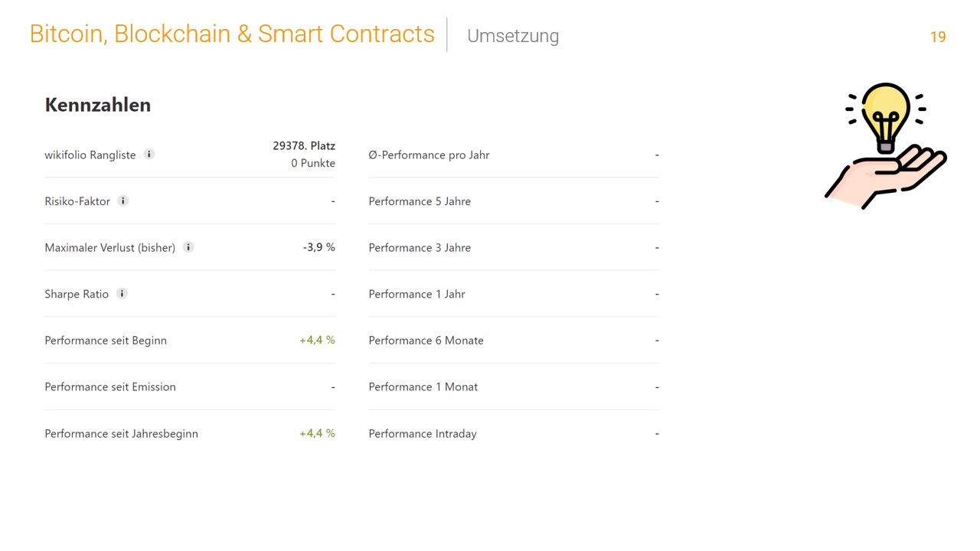Click the slide title Bitcoin, Blockchain & Smart Contracts
980x551 pixels.
(x=232, y=34)
